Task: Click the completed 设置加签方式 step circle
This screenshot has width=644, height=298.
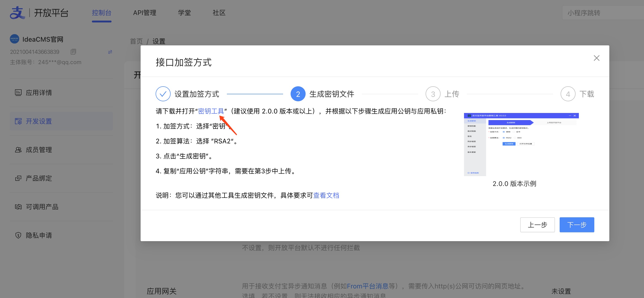Action: 163,94
